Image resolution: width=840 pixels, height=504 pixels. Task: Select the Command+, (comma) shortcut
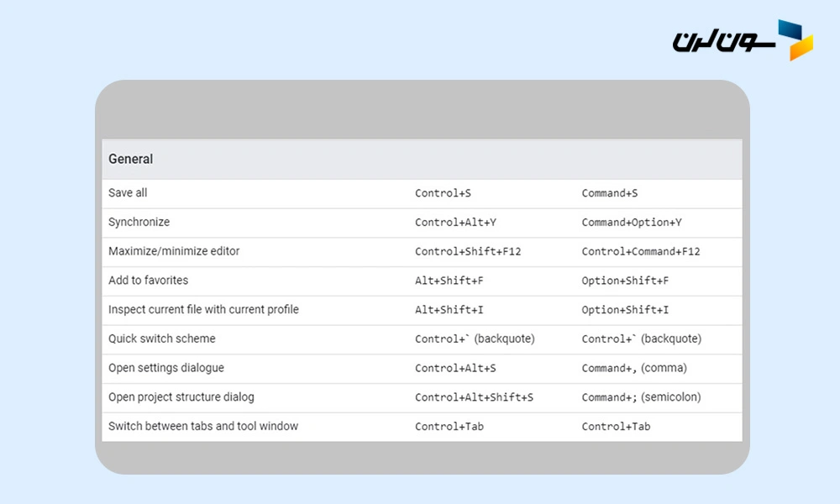point(634,368)
